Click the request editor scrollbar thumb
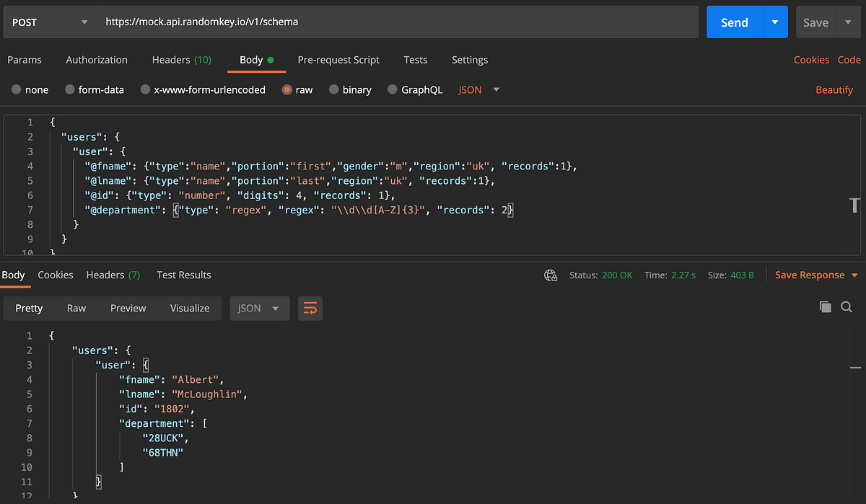 coord(856,205)
